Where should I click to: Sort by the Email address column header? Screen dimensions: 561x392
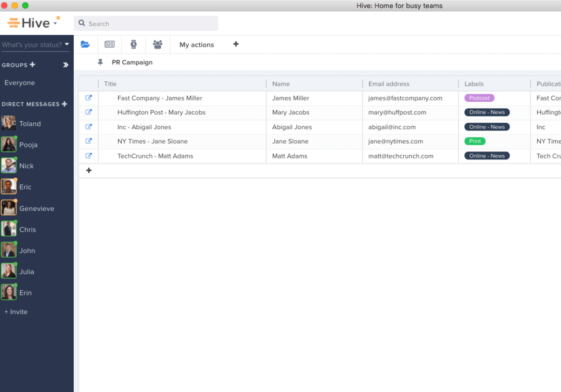(389, 84)
